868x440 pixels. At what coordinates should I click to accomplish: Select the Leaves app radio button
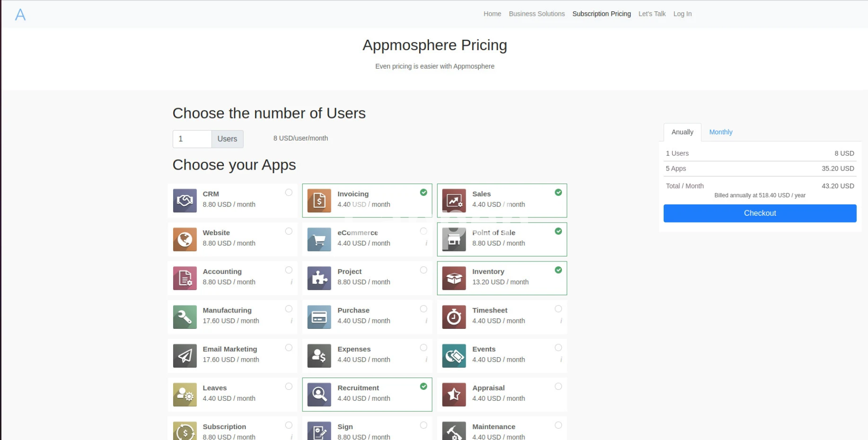(288, 387)
